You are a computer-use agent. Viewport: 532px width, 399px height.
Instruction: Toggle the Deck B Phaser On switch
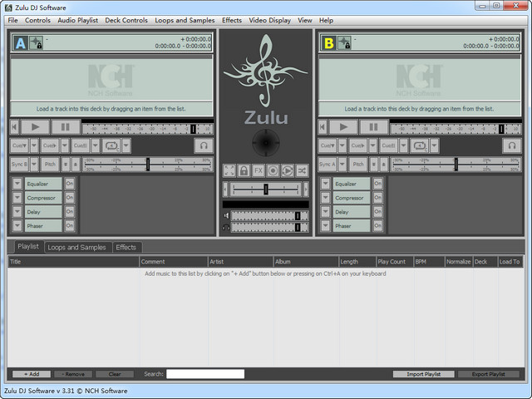tap(377, 225)
